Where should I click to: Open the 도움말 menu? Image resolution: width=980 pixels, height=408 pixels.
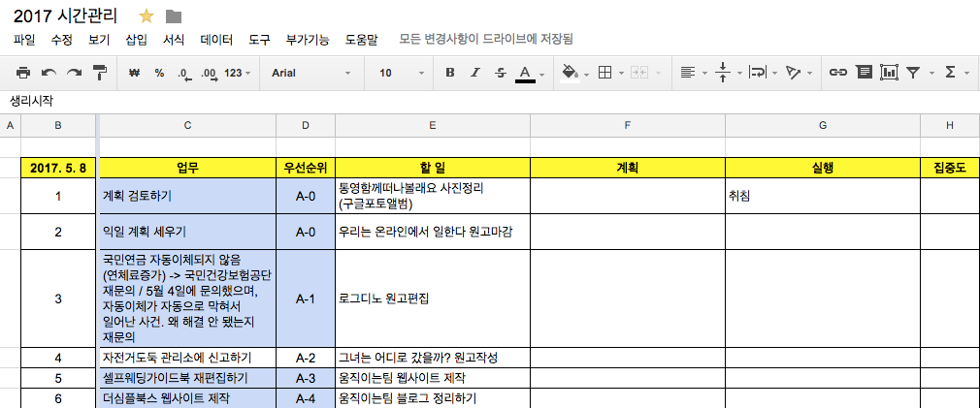tap(361, 40)
